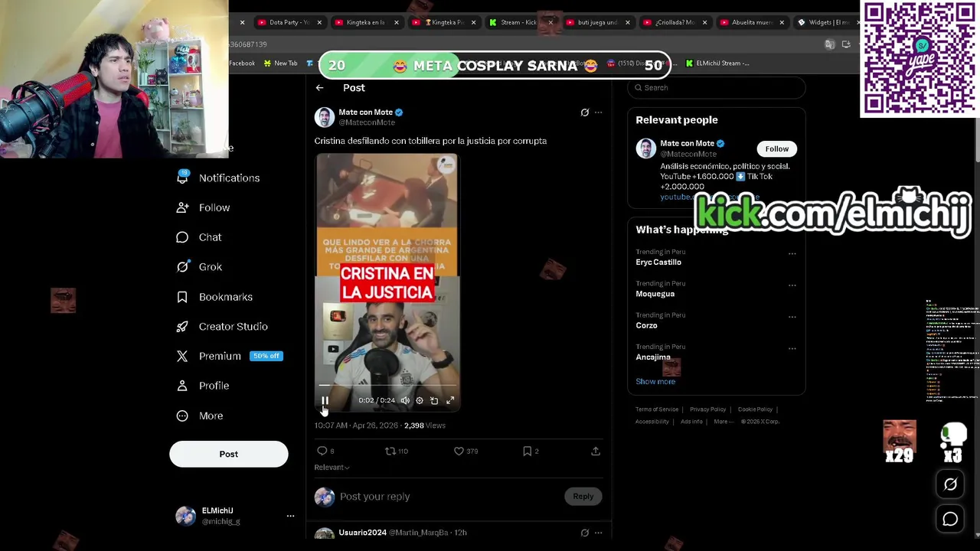980x551 pixels.
Task: Seek on the video progress bar
Action: pyautogui.click(x=387, y=386)
